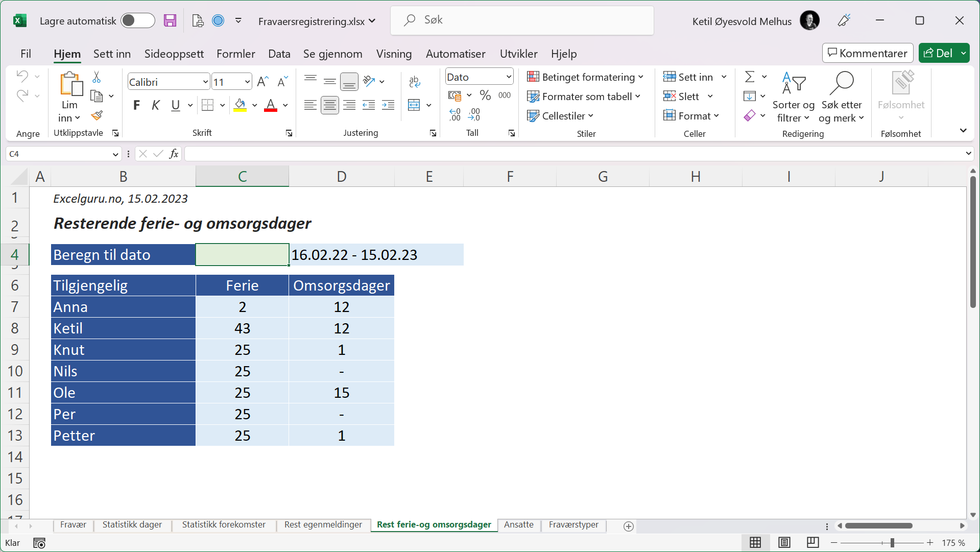Switch to Page Break Preview view
The image size is (980, 552).
click(x=812, y=542)
